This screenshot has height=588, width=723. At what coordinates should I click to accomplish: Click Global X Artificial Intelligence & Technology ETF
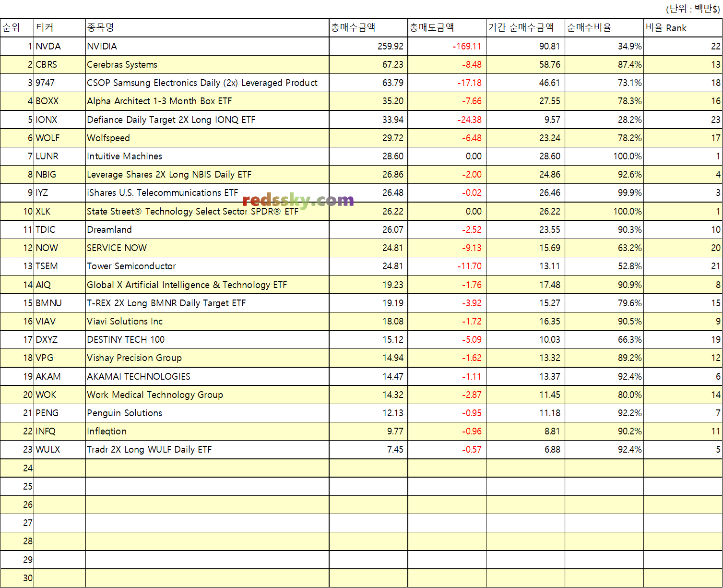coord(207,285)
